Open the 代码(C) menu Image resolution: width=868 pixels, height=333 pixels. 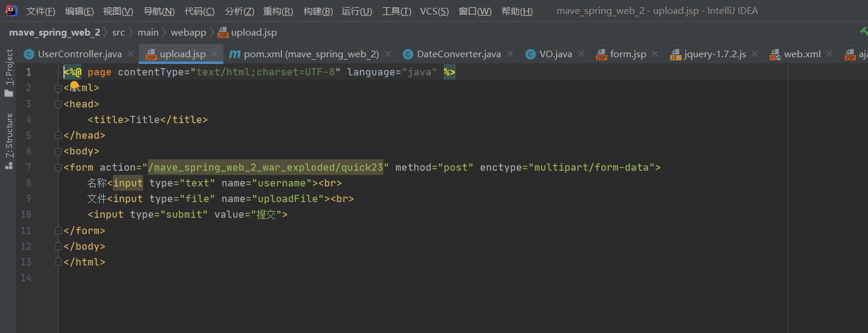(200, 11)
